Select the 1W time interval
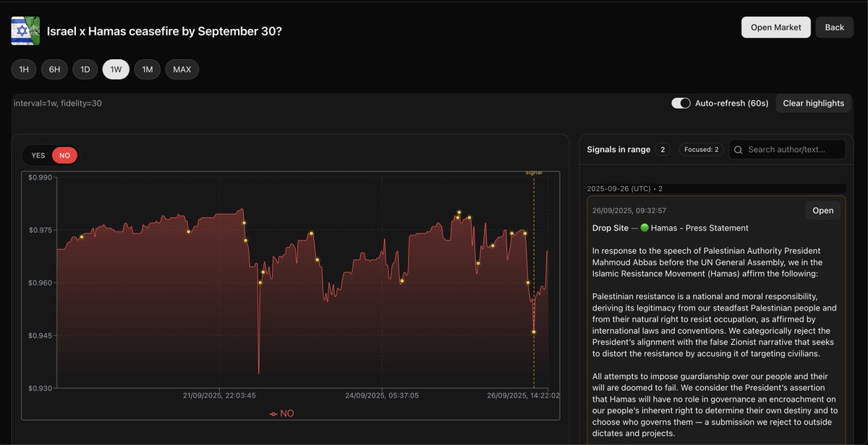868x445 pixels. pos(116,69)
